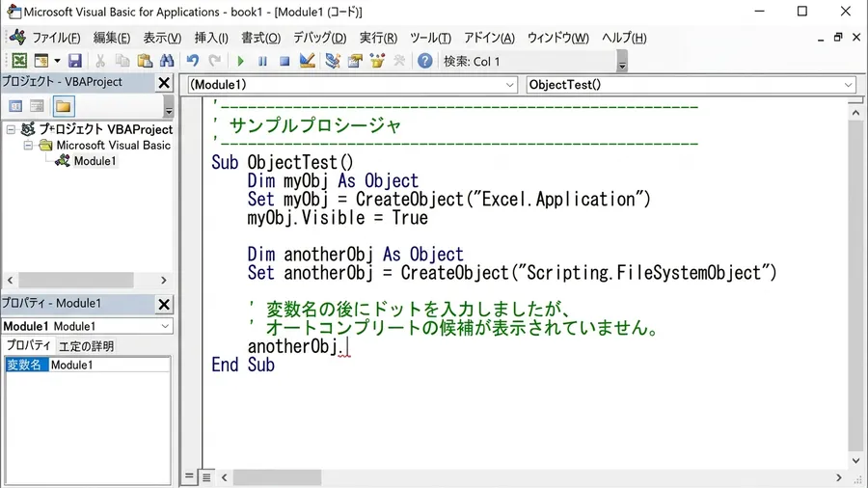
Task: Open the 編集(E) menu
Action: pyautogui.click(x=112, y=38)
